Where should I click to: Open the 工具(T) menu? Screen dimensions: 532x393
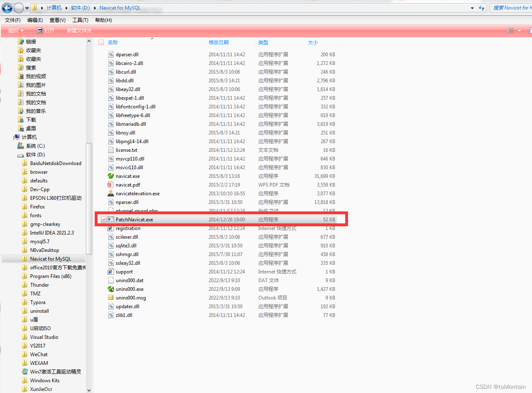click(80, 20)
